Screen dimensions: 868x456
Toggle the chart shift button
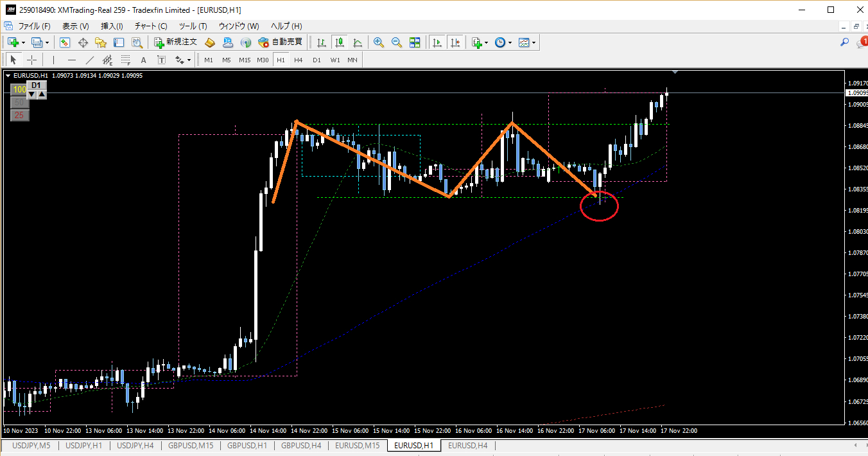click(x=455, y=42)
